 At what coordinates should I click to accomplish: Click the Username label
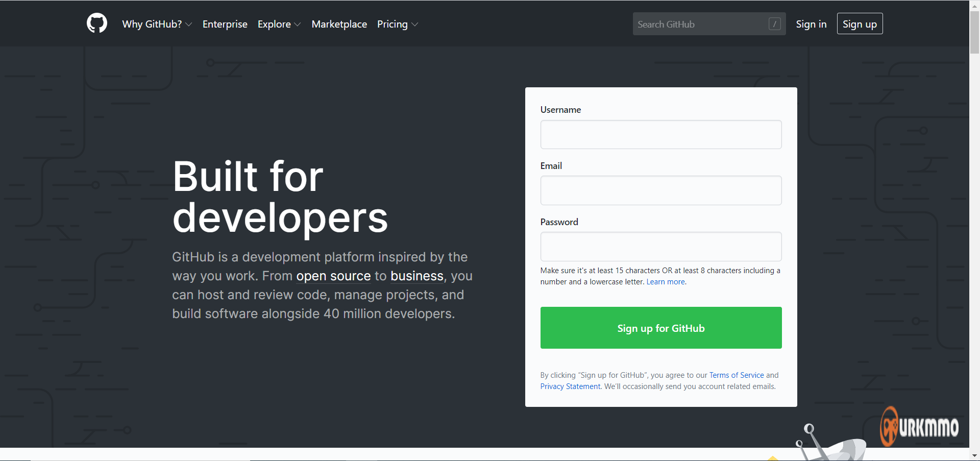(x=560, y=110)
